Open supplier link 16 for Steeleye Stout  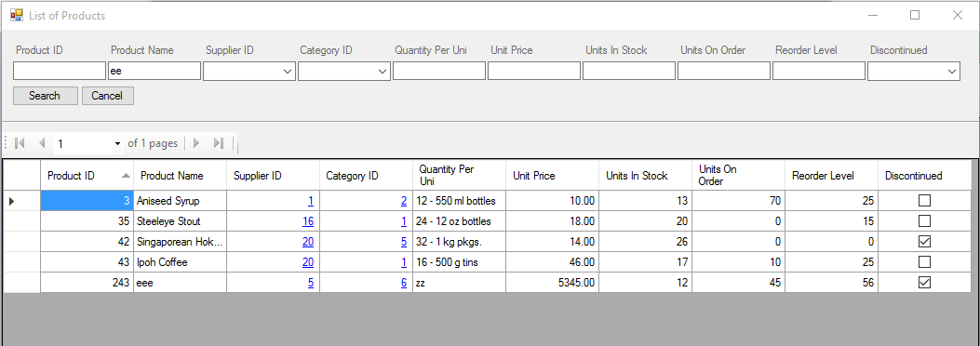(307, 221)
